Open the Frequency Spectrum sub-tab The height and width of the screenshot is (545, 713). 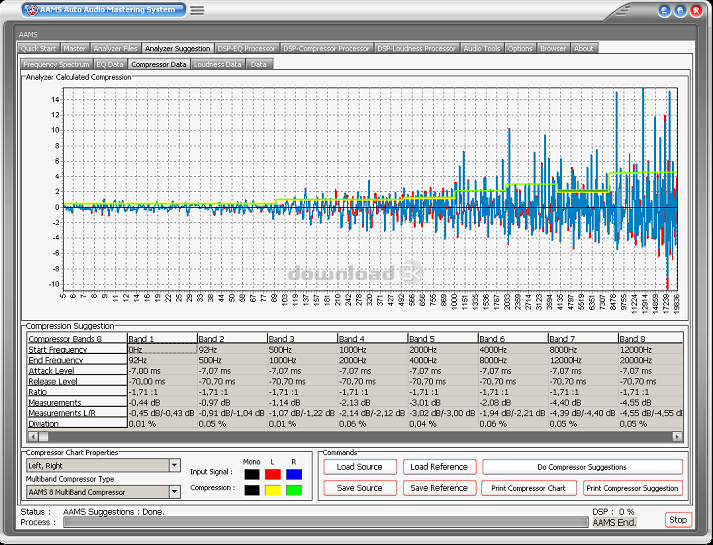(56, 64)
